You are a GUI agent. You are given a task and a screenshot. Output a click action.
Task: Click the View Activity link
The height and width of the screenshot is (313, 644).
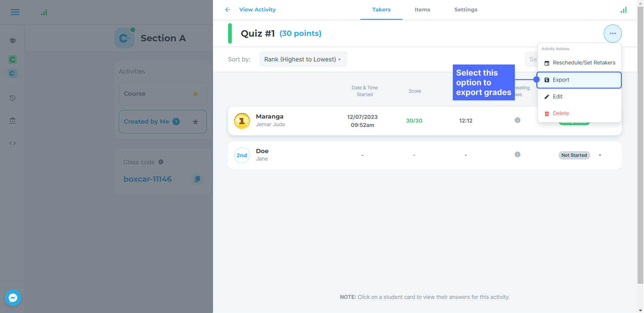[x=257, y=10]
